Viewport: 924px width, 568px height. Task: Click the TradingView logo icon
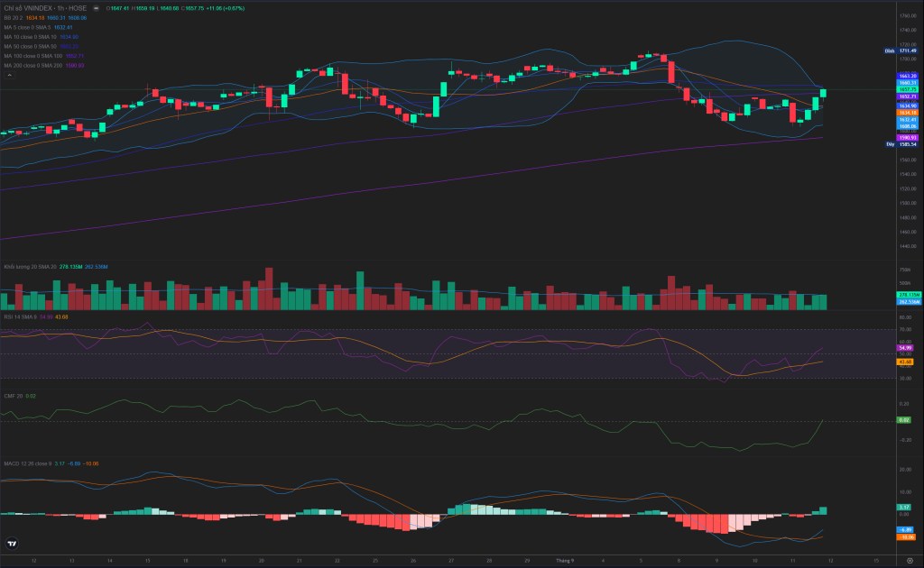tap(12, 544)
